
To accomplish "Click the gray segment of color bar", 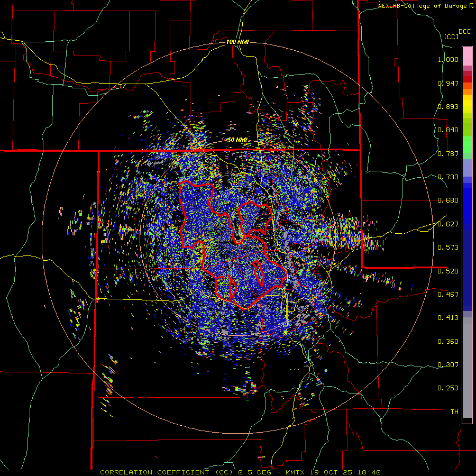I will coord(467,368).
